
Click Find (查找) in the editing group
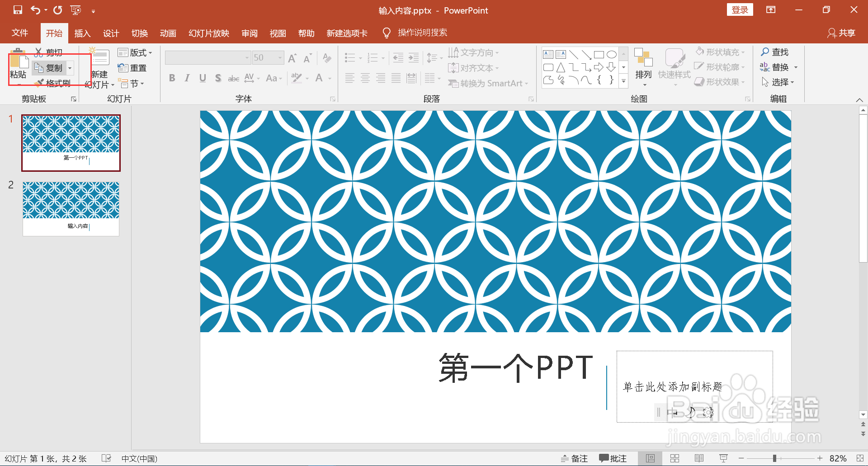(774, 52)
